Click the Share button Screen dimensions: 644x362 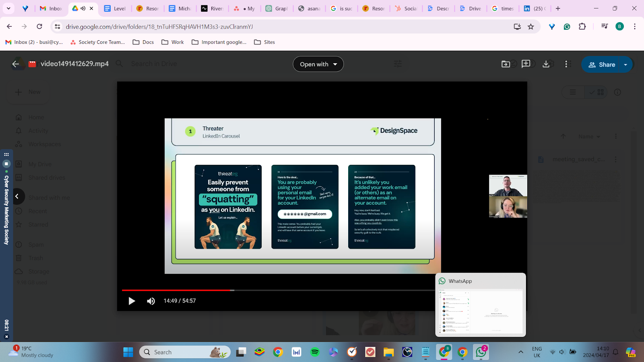click(602, 64)
